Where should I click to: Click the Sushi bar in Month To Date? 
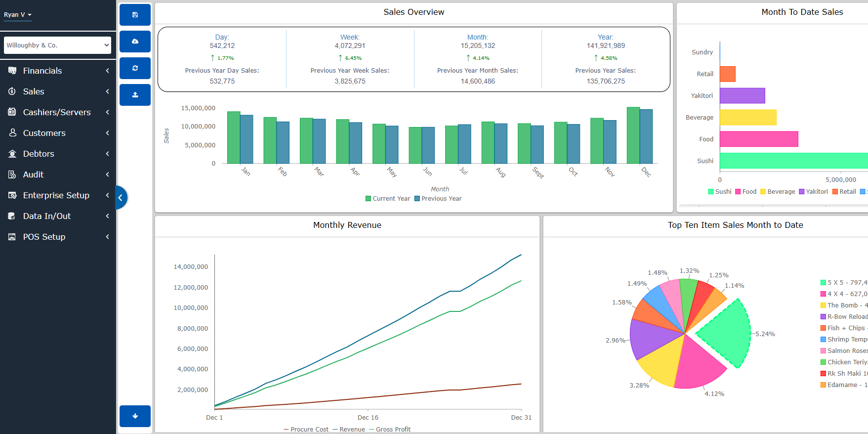click(793, 161)
